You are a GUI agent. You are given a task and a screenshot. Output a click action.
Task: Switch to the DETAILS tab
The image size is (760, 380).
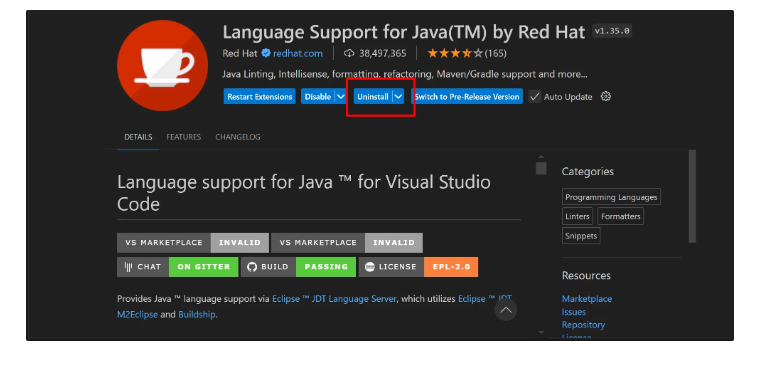(138, 137)
